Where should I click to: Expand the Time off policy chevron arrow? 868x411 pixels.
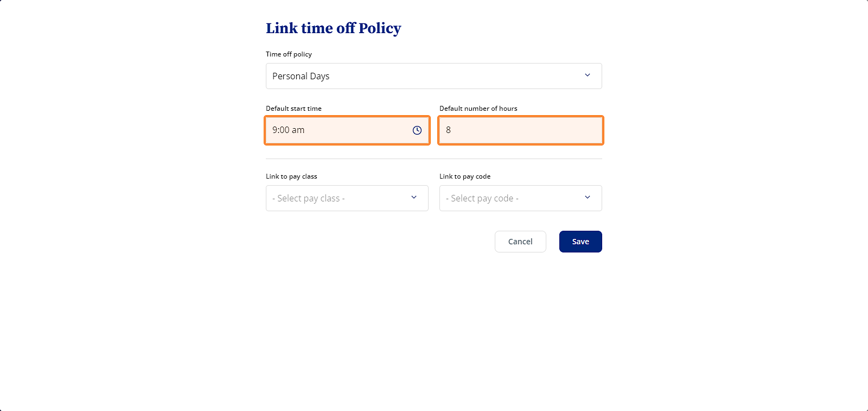tap(588, 75)
